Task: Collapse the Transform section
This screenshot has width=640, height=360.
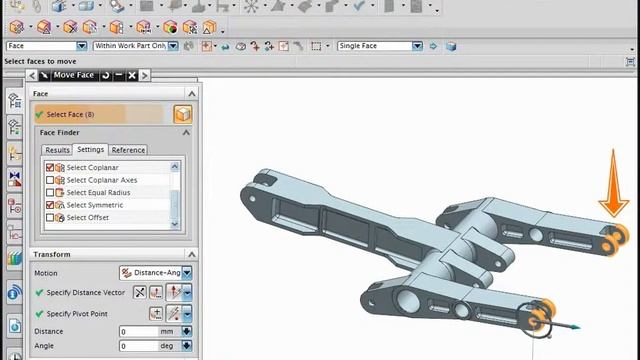Action: click(191, 254)
